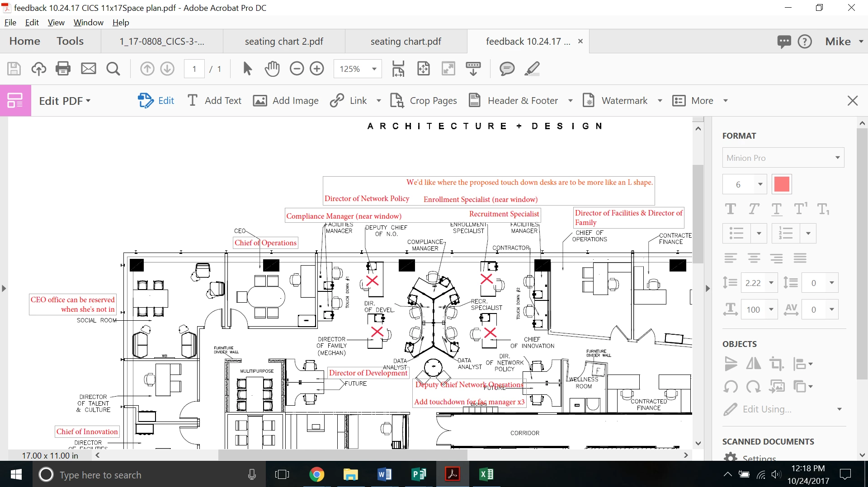Viewport: 868px width, 487px height.
Task: Expand the Edit PDF dropdown
Action: coord(65,100)
